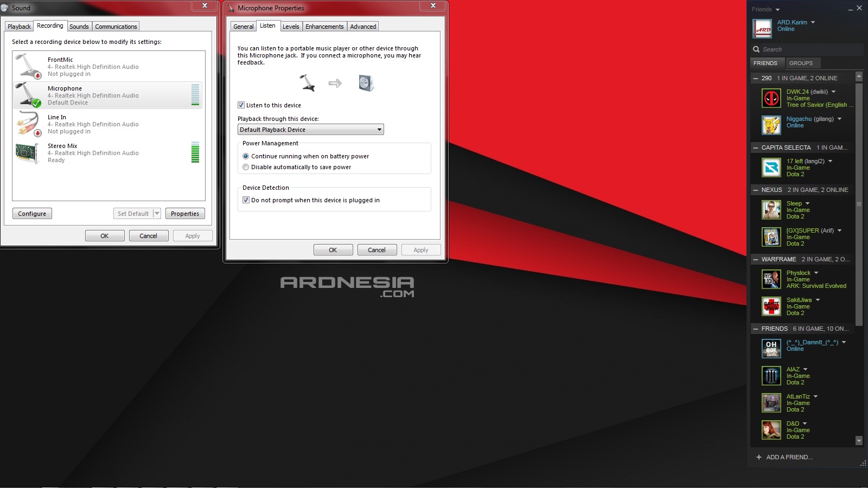Toggle Do not prompt when plugged in

coord(246,200)
